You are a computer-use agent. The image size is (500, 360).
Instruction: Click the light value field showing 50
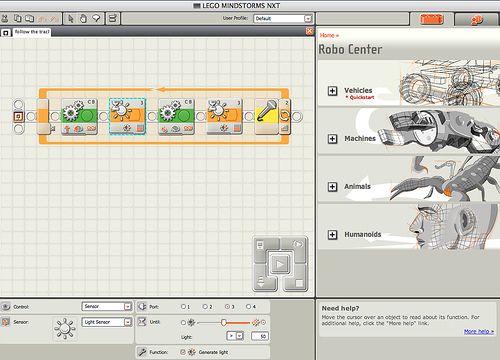(260, 336)
